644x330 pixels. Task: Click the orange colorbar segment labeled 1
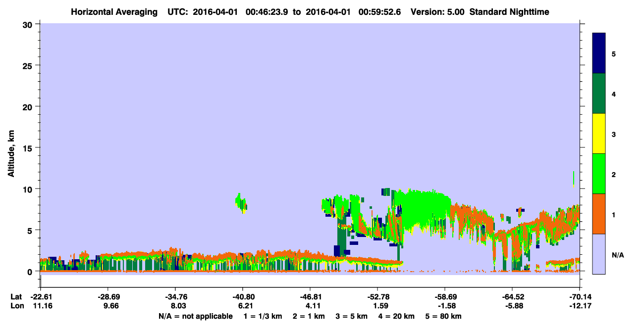click(599, 214)
